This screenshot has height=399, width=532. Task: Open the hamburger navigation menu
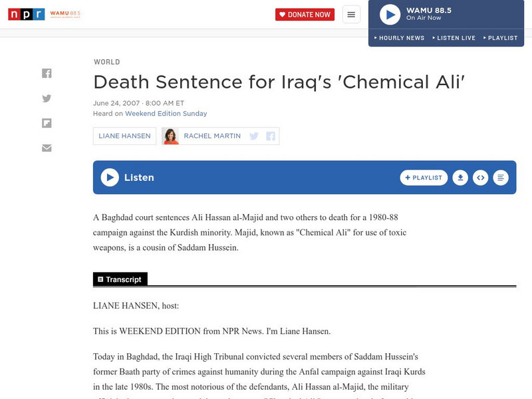click(x=351, y=15)
